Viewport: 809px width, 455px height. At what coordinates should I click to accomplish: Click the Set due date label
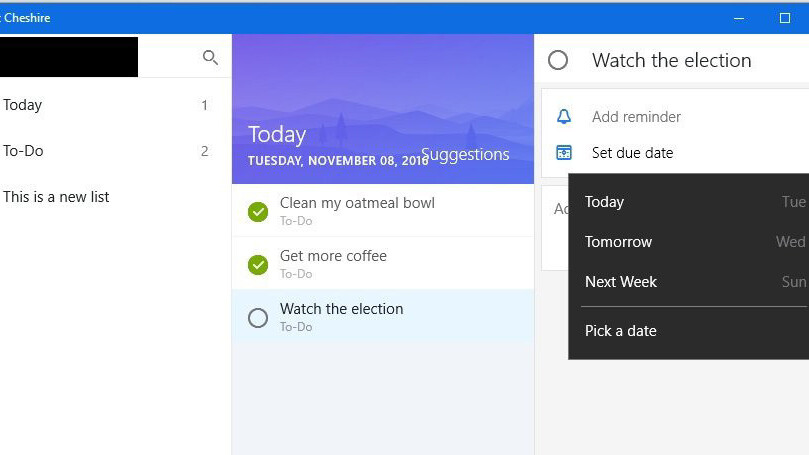632,153
